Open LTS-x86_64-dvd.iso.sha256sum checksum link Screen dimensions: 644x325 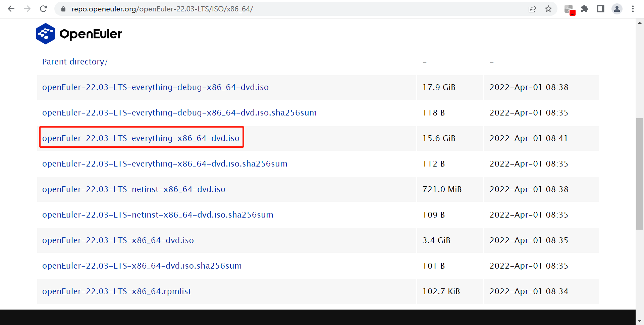tap(142, 266)
